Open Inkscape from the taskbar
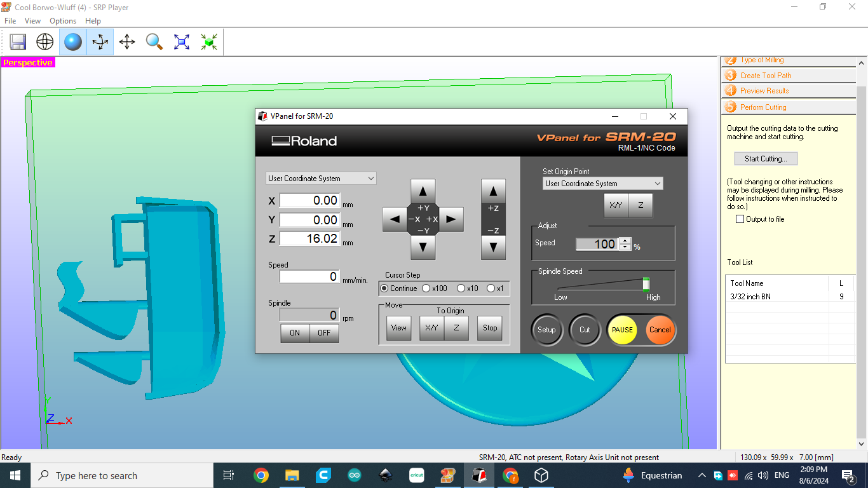The image size is (868, 488). [x=385, y=475]
